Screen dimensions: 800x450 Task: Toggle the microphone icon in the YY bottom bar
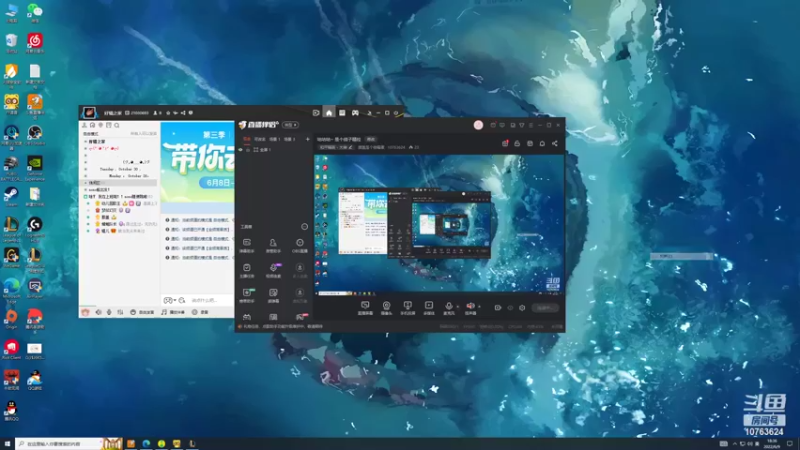click(x=109, y=312)
